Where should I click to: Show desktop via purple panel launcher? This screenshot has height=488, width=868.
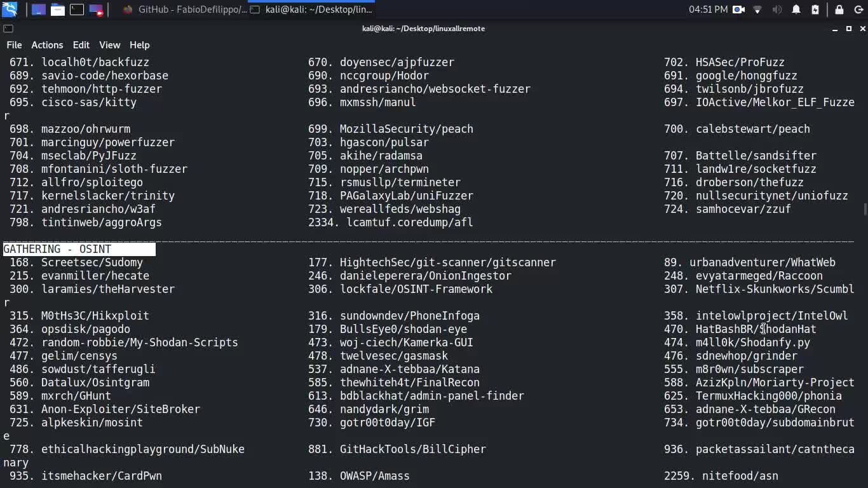coord(38,10)
